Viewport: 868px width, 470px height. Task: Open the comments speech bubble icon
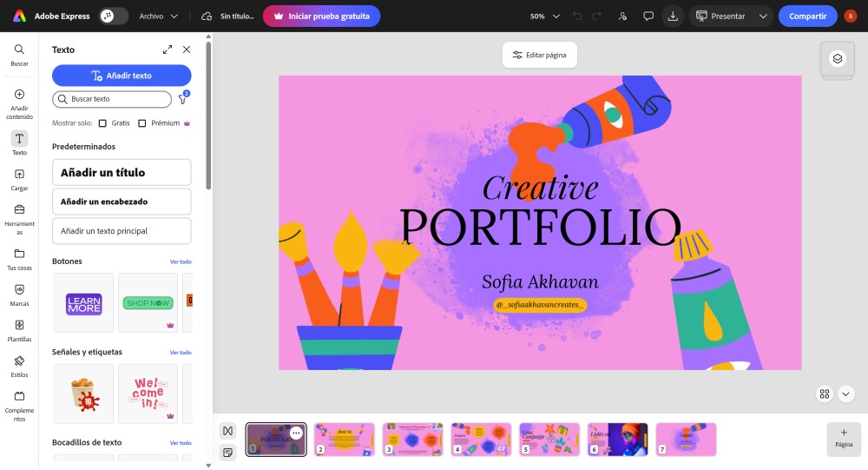click(648, 17)
